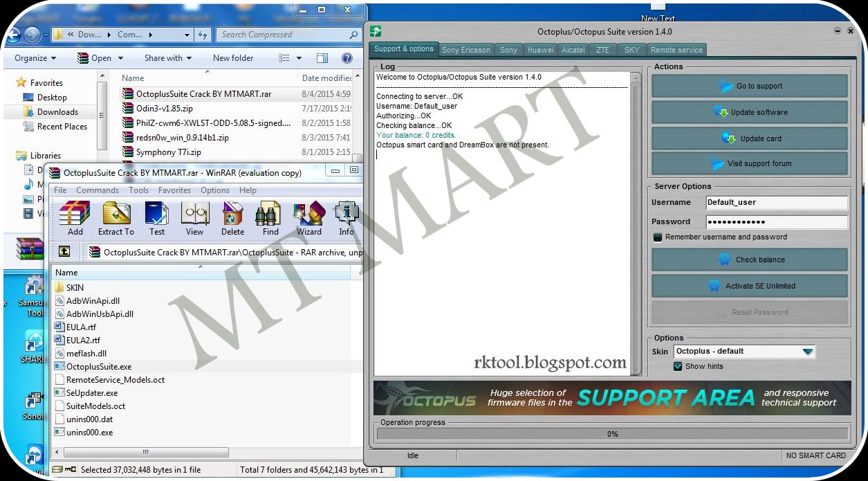Image resolution: width=868 pixels, height=481 pixels.
Task: Open the SKY tab
Action: tap(631, 50)
